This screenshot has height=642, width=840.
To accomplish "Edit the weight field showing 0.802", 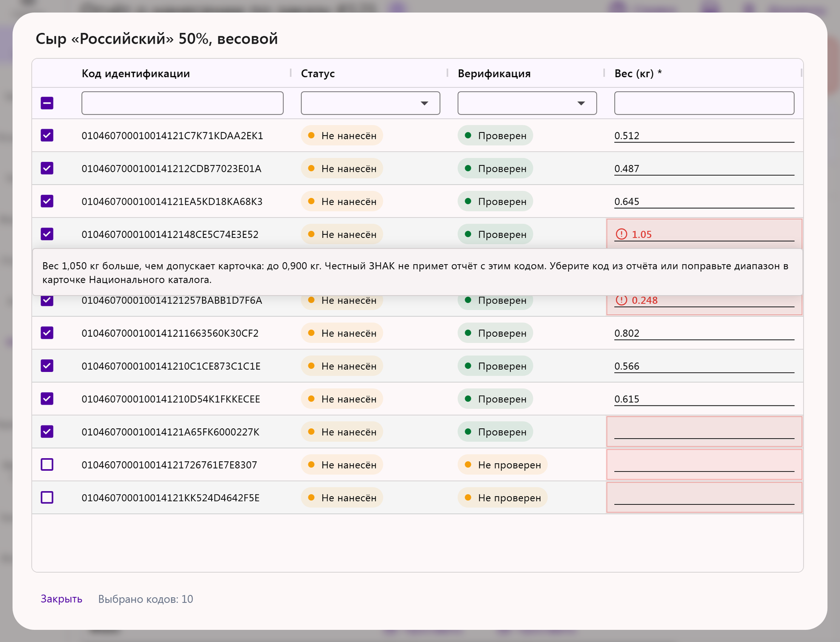I will [704, 333].
